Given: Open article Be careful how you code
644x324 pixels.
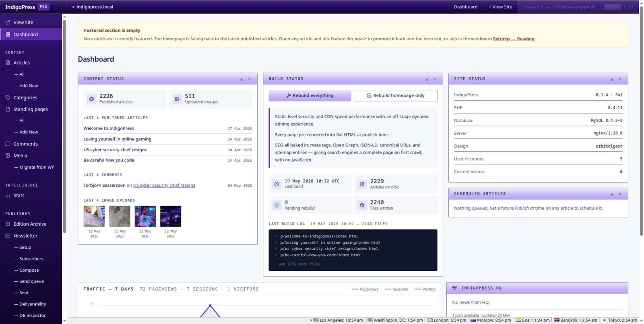Looking at the screenshot, I should click(109, 160).
